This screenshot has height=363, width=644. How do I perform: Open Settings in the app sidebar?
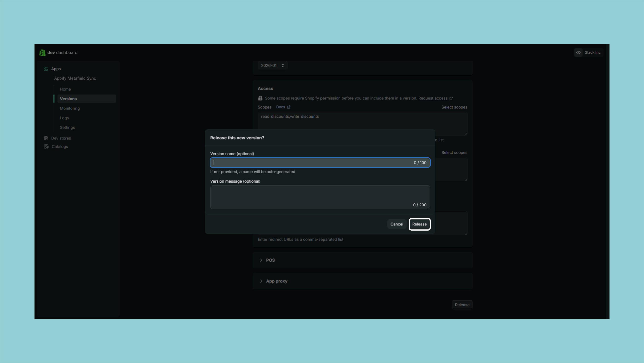click(67, 127)
